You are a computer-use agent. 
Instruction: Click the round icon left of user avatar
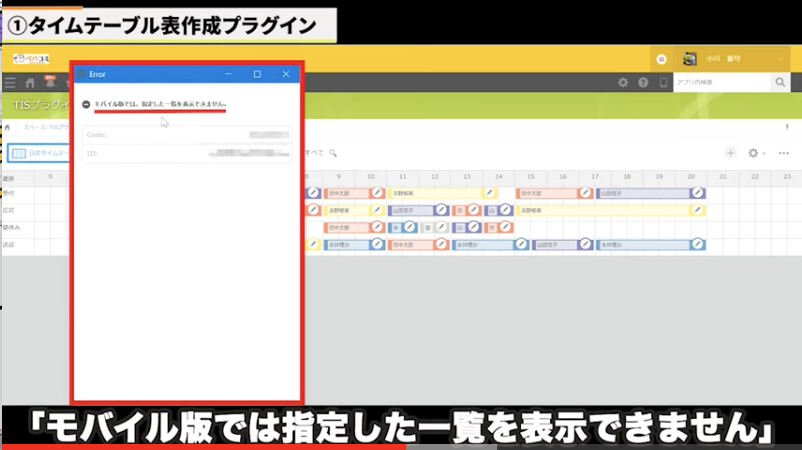(661, 59)
